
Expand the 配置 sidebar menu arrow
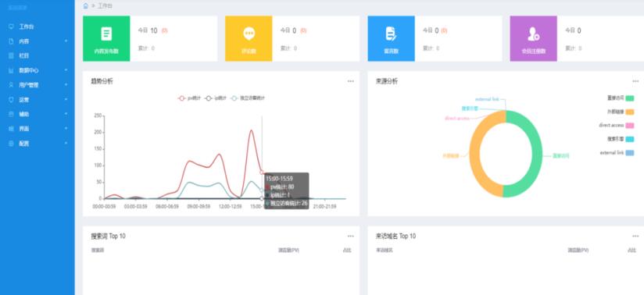coord(66,143)
